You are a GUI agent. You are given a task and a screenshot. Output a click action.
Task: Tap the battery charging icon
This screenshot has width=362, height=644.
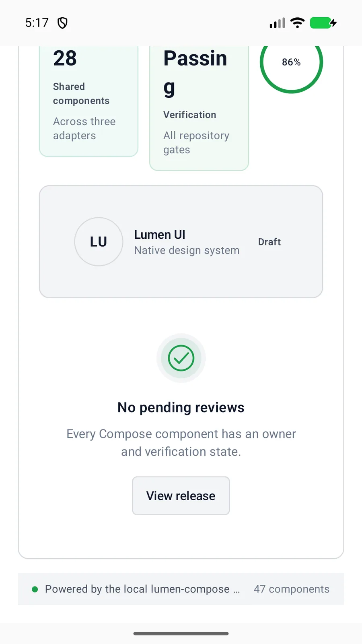point(323,23)
